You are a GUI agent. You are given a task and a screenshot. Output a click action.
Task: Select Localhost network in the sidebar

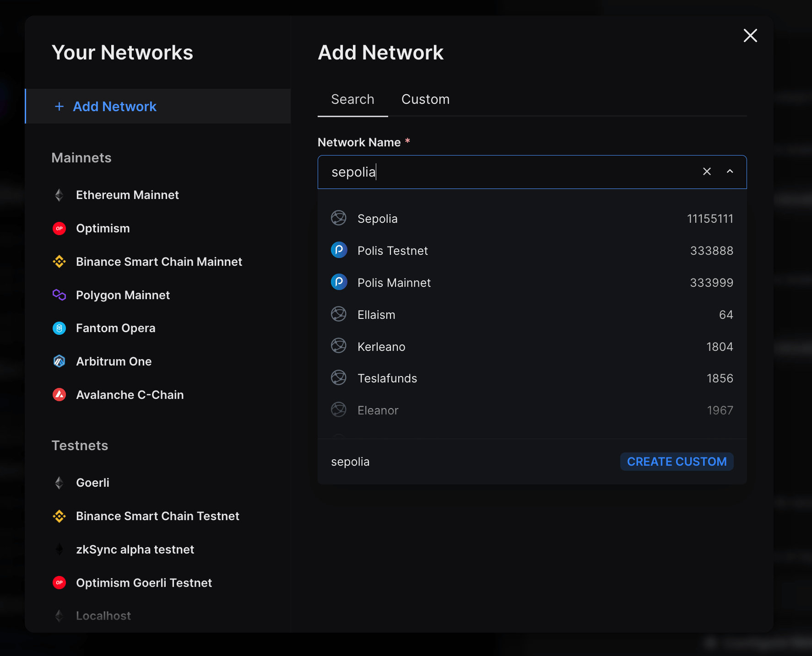tap(158, 616)
